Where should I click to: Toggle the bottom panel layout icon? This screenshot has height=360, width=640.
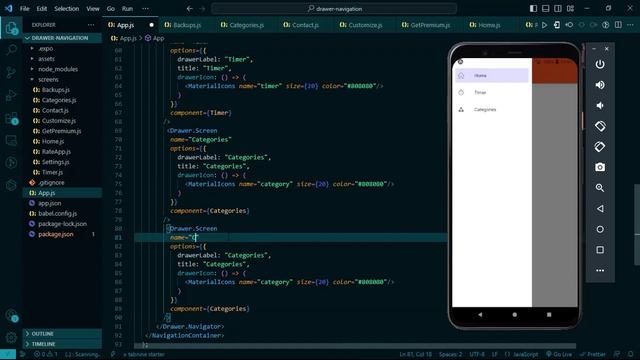545,9
